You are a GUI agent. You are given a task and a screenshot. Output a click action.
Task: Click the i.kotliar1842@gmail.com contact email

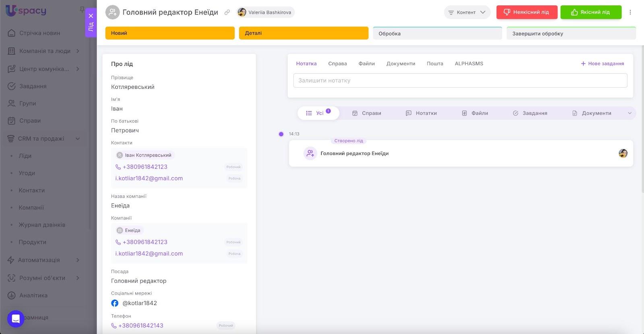coord(149,178)
